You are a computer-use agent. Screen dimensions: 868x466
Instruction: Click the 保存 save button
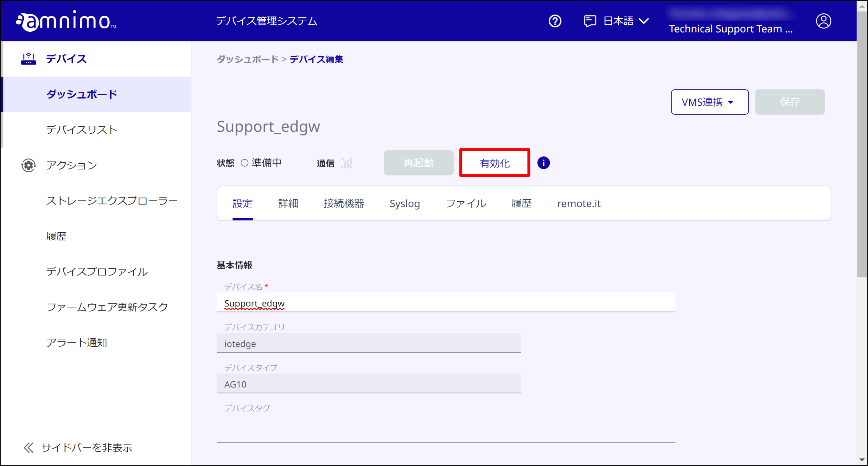790,102
